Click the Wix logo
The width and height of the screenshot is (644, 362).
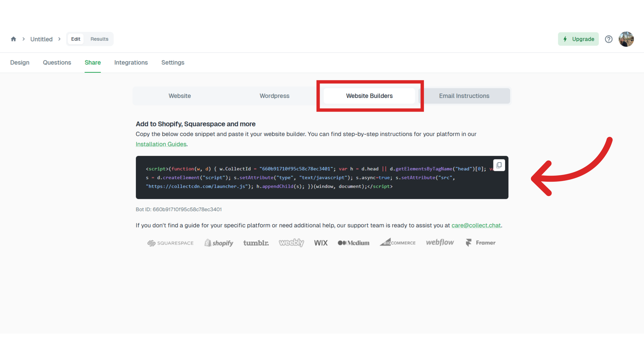pyautogui.click(x=321, y=243)
